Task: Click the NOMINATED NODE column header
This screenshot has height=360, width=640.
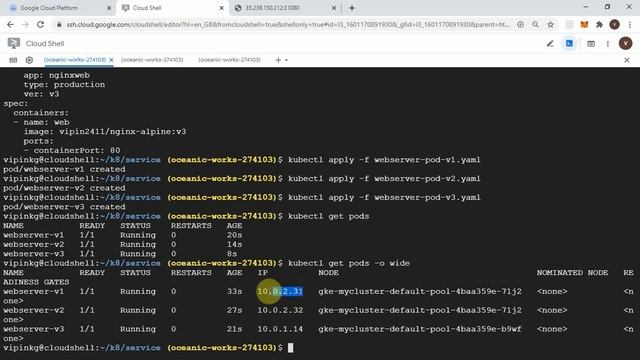Action: click(x=572, y=273)
